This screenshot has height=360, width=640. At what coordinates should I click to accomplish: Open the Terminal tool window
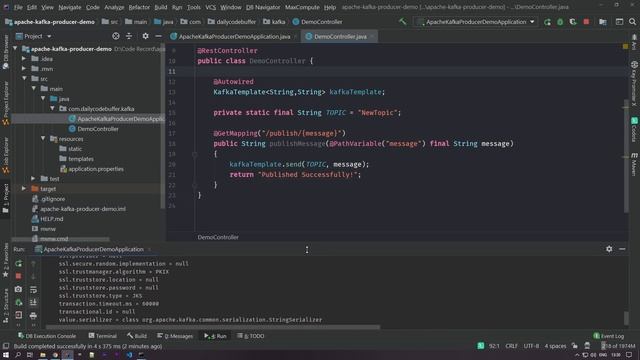tap(102, 336)
